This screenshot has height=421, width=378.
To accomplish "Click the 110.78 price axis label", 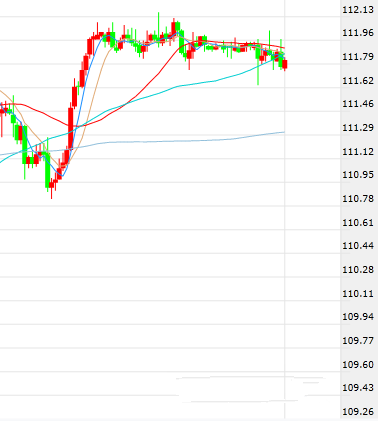I will tap(358, 199).
